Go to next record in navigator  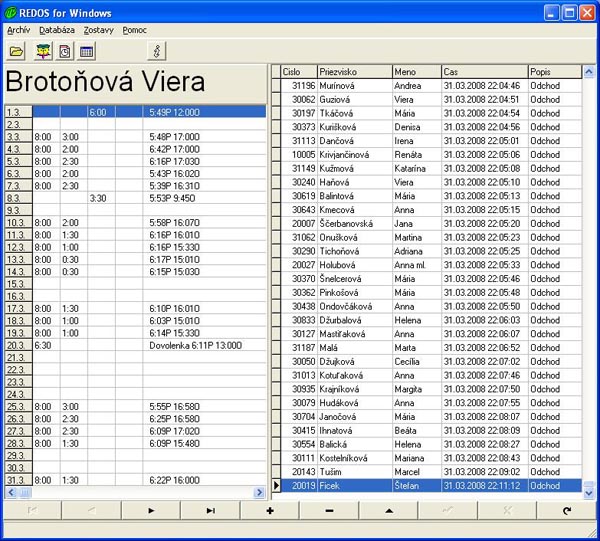click(x=150, y=510)
